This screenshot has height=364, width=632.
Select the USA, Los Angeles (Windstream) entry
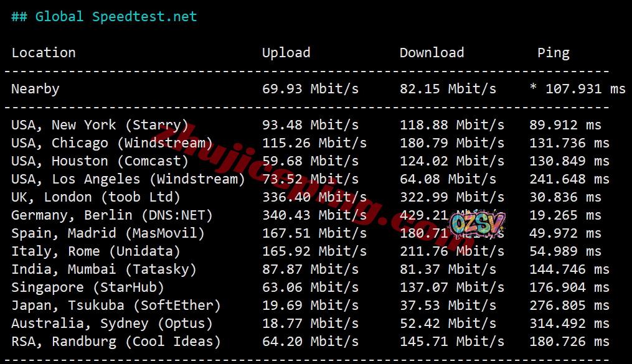click(x=128, y=179)
